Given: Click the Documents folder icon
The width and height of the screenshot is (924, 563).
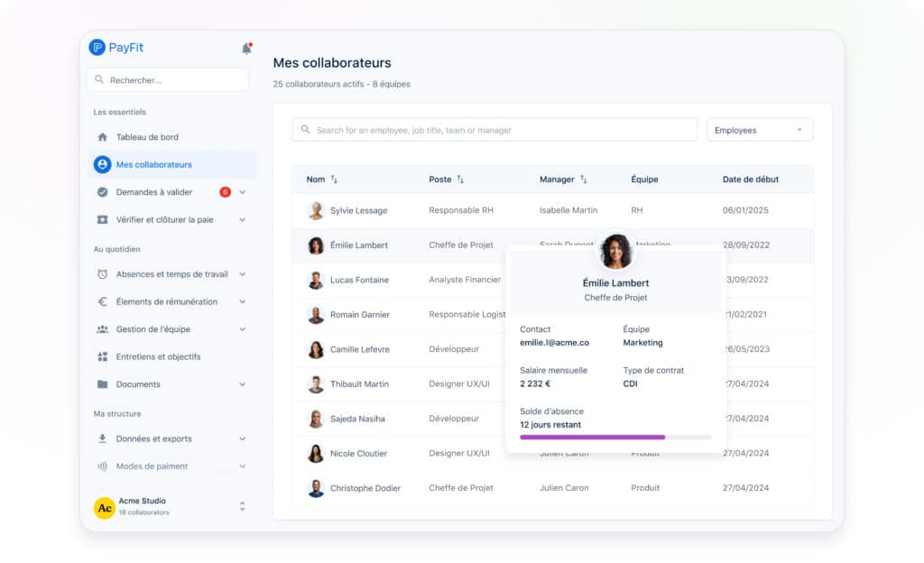Looking at the screenshot, I should (102, 384).
